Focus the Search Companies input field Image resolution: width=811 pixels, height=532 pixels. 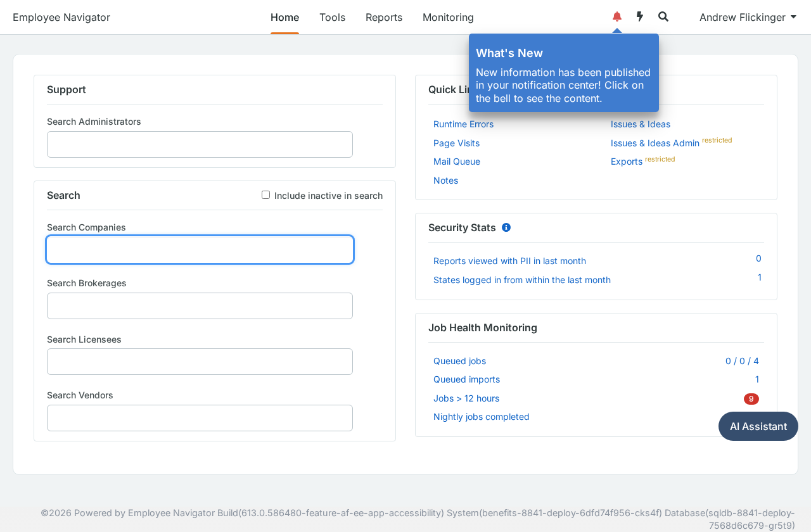200,250
